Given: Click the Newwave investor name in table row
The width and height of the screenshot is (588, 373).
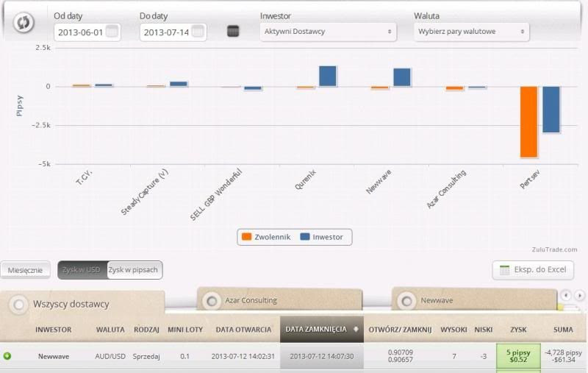Looking at the screenshot, I should pos(54,357).
